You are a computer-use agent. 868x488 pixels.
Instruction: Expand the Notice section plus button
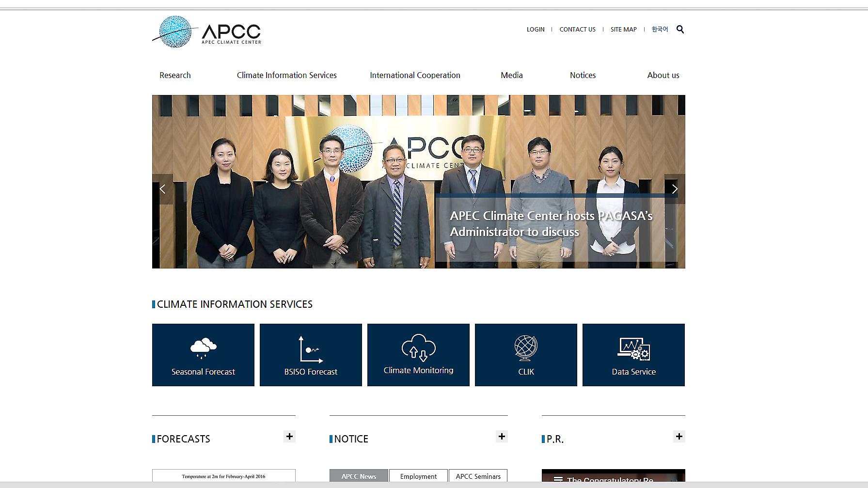(502, 437)
